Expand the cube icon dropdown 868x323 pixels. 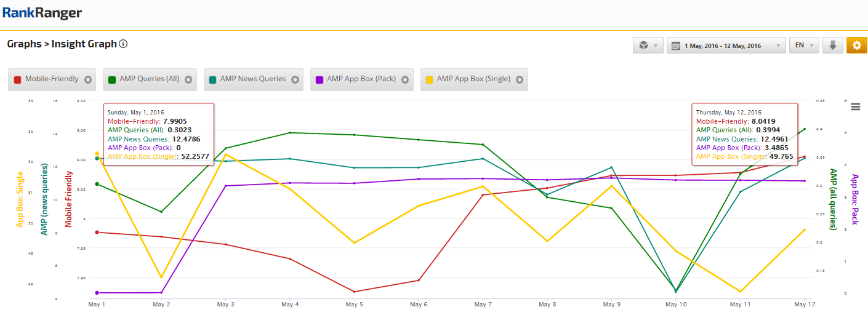pos(648,46)
